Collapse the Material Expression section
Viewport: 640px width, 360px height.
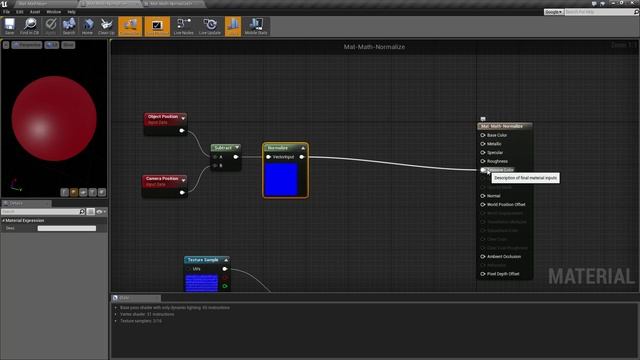pyautogui.click(x=3, y=220)
